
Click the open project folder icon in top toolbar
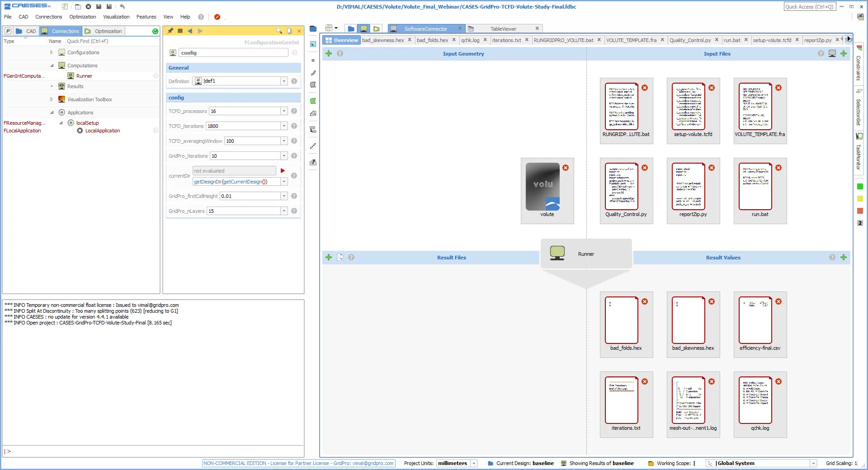point(78,7)
